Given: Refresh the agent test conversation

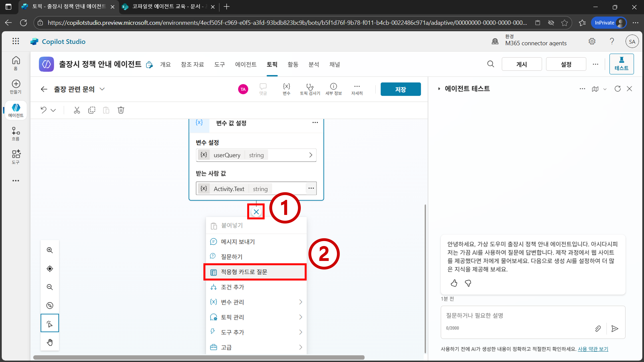Looking at the screenshot, I should pos(617,89).
